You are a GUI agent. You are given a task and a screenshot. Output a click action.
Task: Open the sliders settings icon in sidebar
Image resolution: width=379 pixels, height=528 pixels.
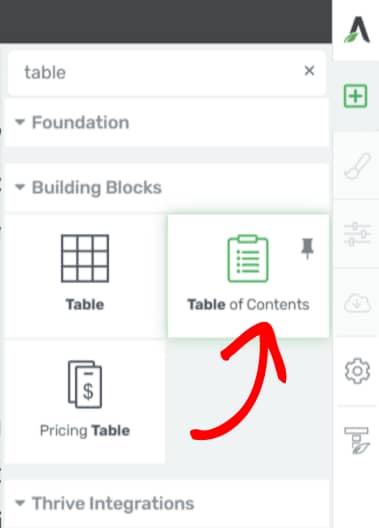click(x=357, y=234)
